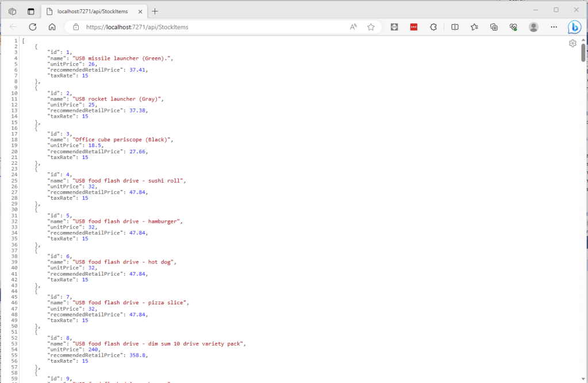Open the user profile menu
The image size is (588, 383).
(x=533, y=27)
